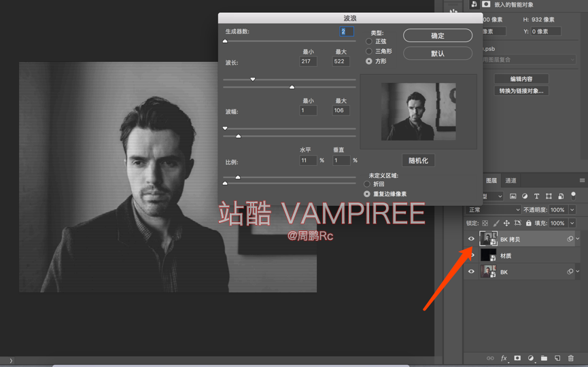Click the 波长 最大 field showing 522
588x367 pixels.
341,61
